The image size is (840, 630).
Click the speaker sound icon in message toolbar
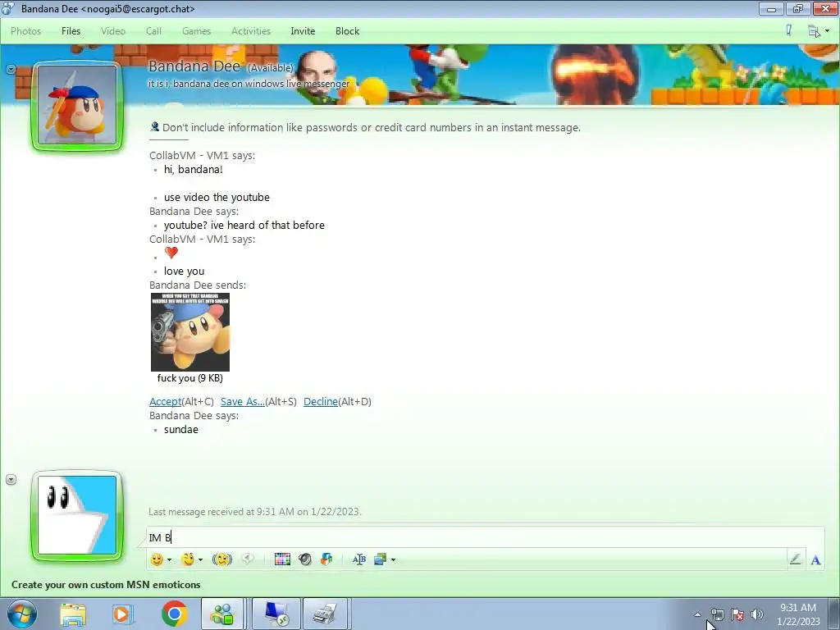tap(305, 559)
